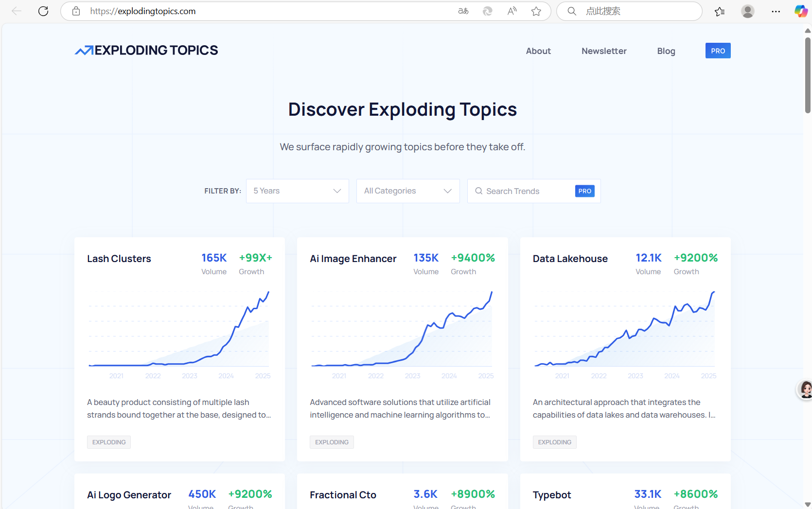Click the Exploding Topics logo
The height and width of the screenshot is (509, 812).
click(146, 50)
